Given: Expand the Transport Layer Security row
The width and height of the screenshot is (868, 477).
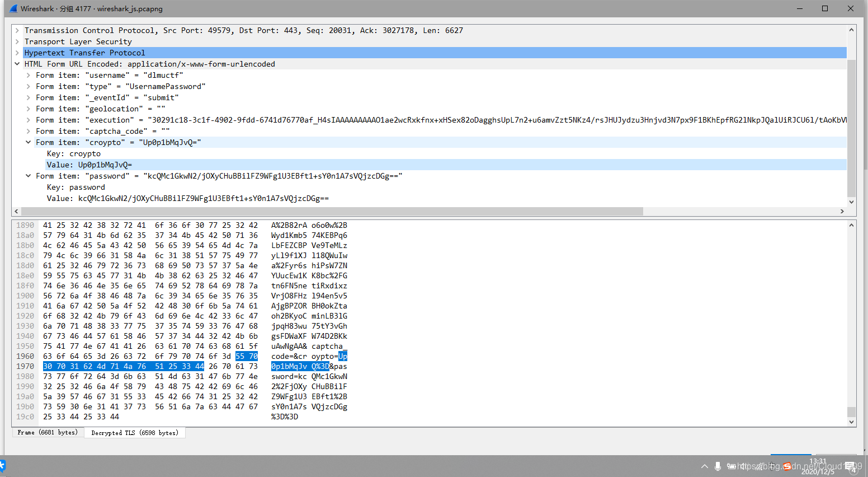Looking at the screenshot, I should click(x=17, y=41).
